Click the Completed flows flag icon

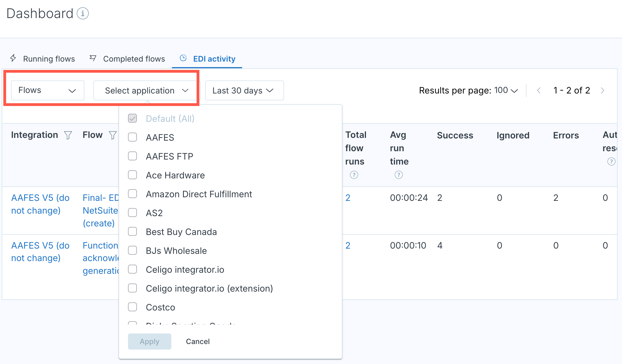click(x=93, y=58)
